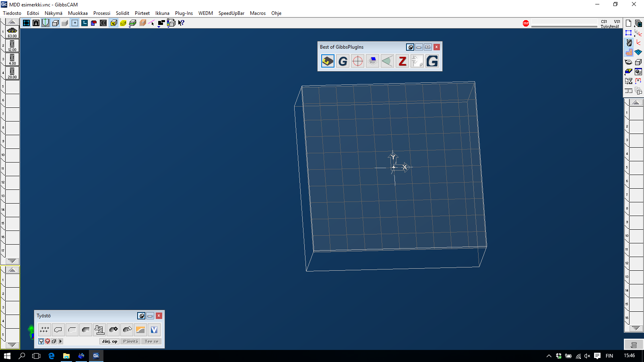Image resolution: width=644 pixels, height=362 pixels.
Task: Toggle the stock outline shield icon
Action: pyautogui.click(x=45, y=23)
